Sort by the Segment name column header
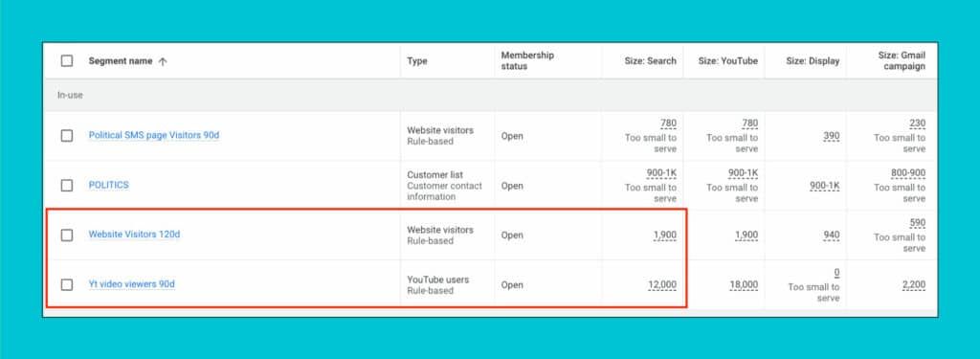 pyautogui.click(x=121, y=61)
